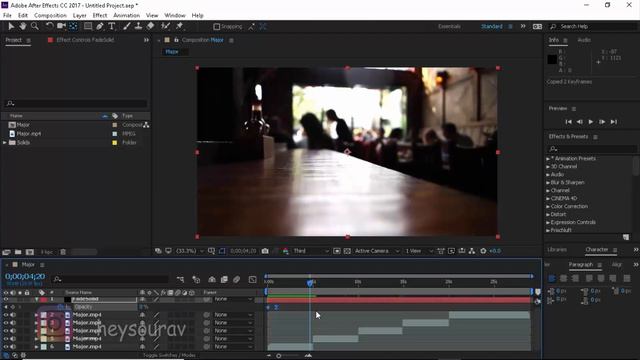Open the Effect menu
This screenshot has height=360, width=640.
point(100,16)
